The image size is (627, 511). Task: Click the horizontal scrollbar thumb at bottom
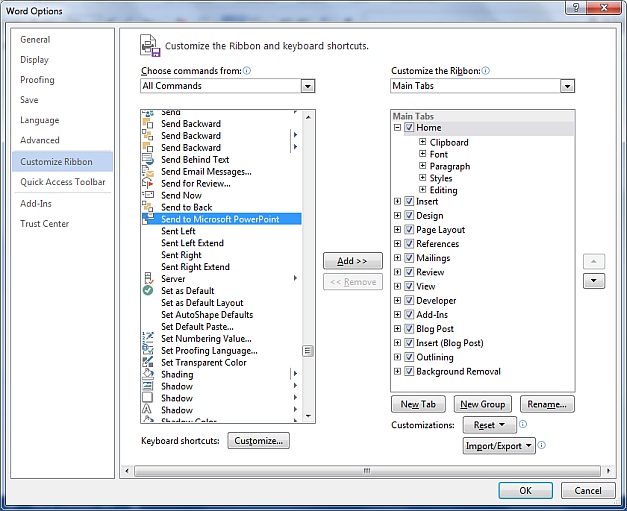coord(367,471)
